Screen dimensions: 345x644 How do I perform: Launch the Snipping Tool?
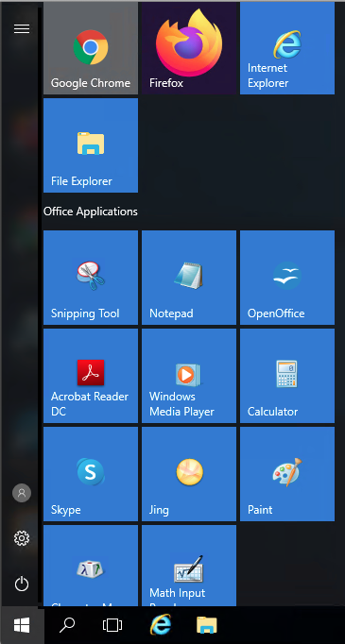(91, 278)
